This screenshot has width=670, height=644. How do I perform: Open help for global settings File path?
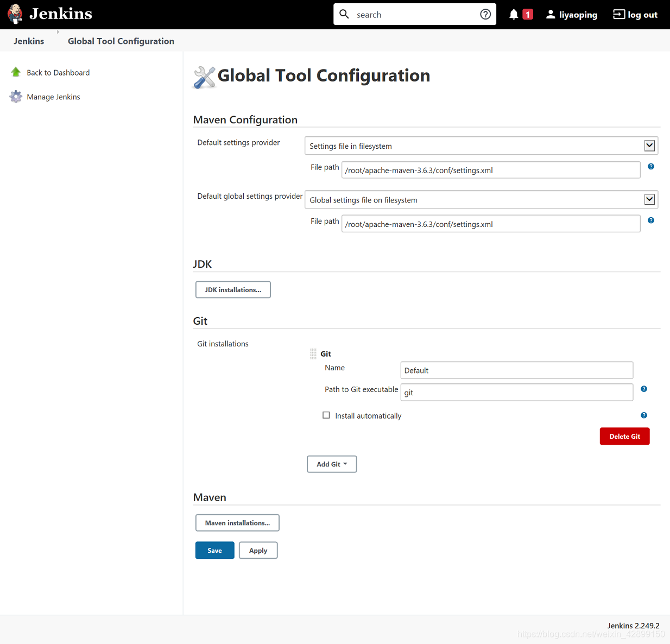click(x=651, y=220)
